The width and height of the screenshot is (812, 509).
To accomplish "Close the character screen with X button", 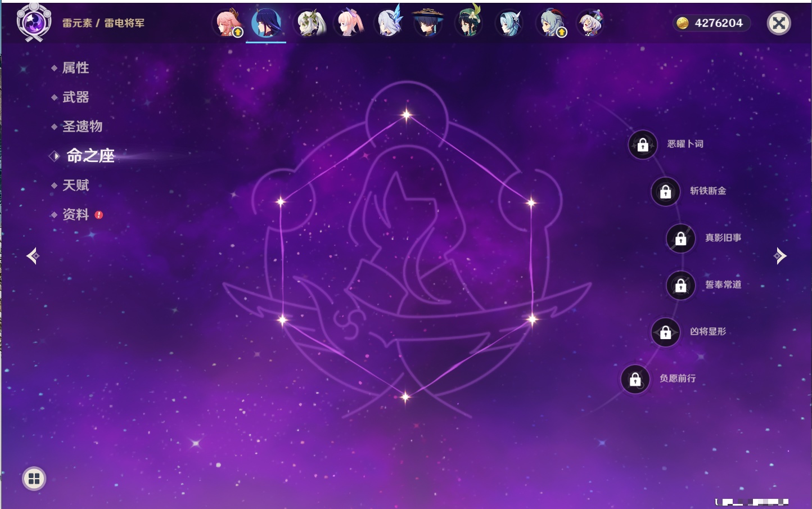I will point(779,23).
